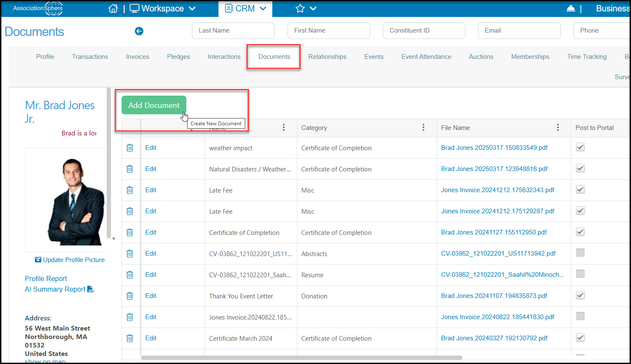Screen dimensions: 631x364
Task: Open Brad Jones.20250317.150833549.pdf file
Action: (494, 148)
